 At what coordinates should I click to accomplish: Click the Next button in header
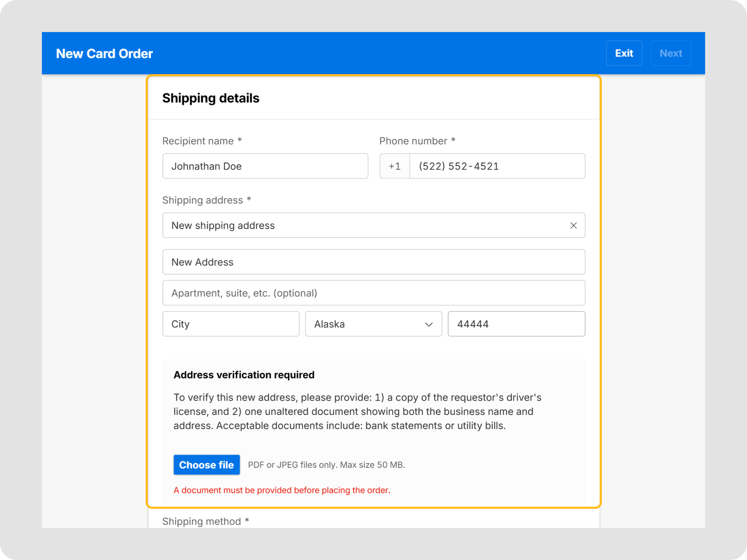[671, 53]
